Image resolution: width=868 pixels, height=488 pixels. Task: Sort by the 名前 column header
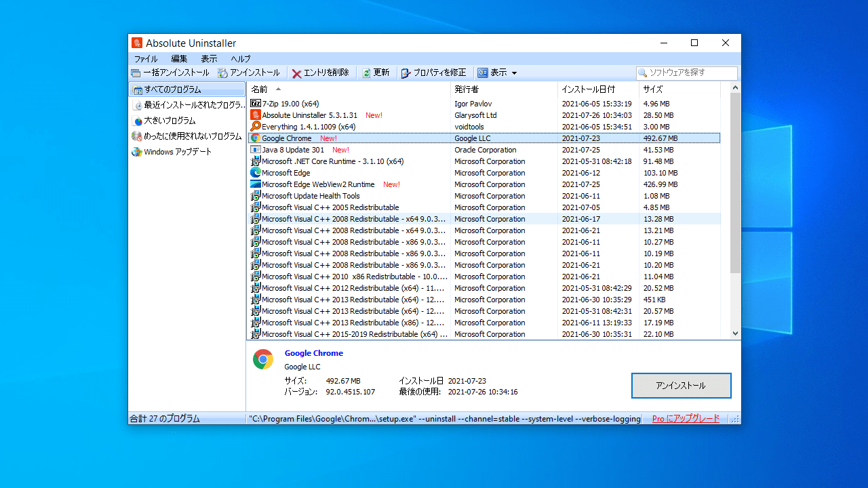point(349,89)
